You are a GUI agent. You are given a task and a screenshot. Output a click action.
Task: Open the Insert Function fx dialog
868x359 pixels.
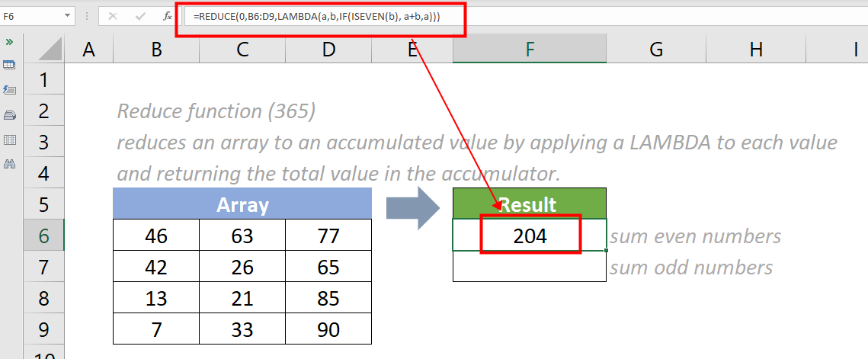click(167, 15)
